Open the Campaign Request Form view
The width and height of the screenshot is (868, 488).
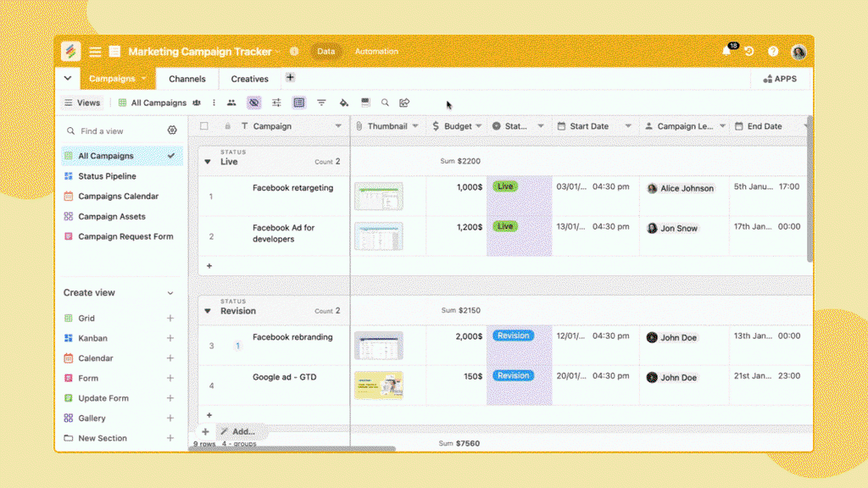tap(122, 236)
